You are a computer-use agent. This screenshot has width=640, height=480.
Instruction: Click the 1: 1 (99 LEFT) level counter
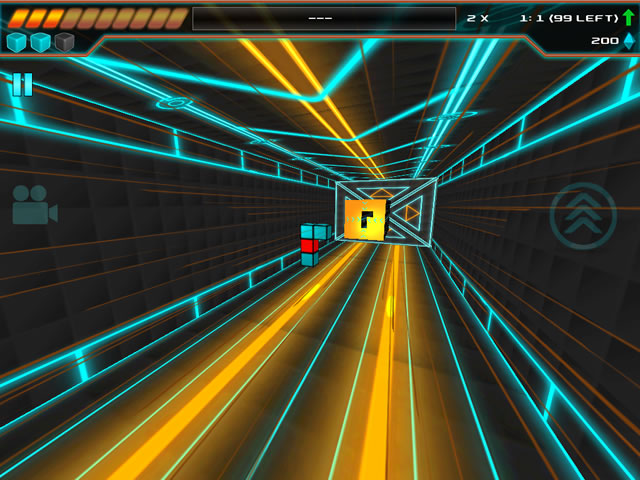(x=569, y=18)
